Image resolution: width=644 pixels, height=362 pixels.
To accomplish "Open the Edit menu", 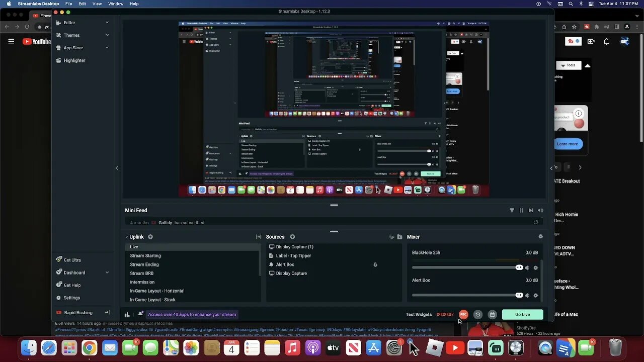I will 82,4.
